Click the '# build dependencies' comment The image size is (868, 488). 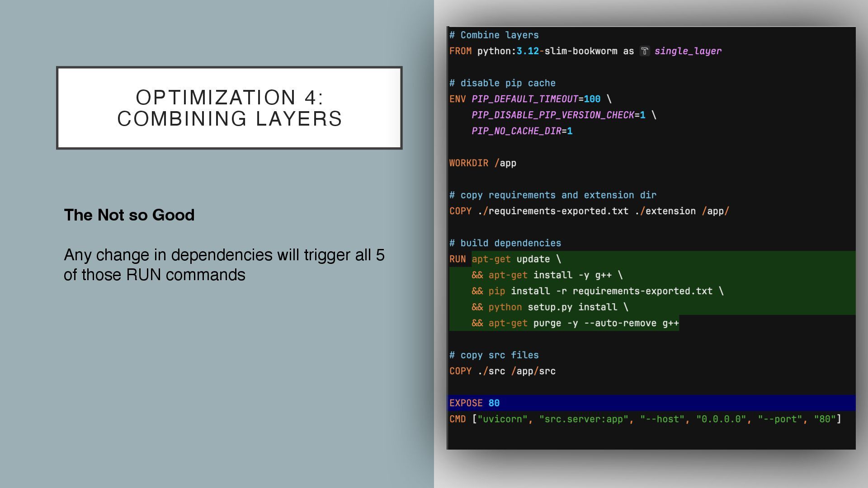(505, 243)
